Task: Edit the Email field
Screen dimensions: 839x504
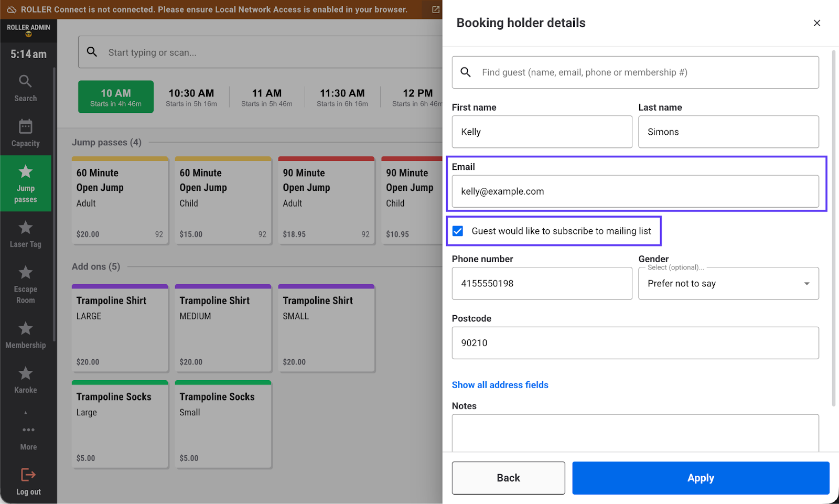Action: pos(636,191)
